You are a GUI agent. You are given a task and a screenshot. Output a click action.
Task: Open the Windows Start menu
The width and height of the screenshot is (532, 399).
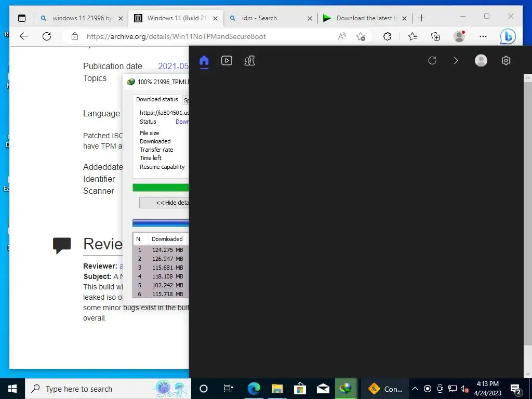tap(12, 389)
